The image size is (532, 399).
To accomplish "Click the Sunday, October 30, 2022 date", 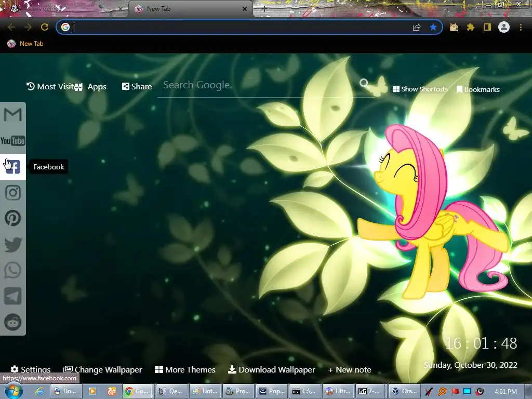I will point(470,365).
